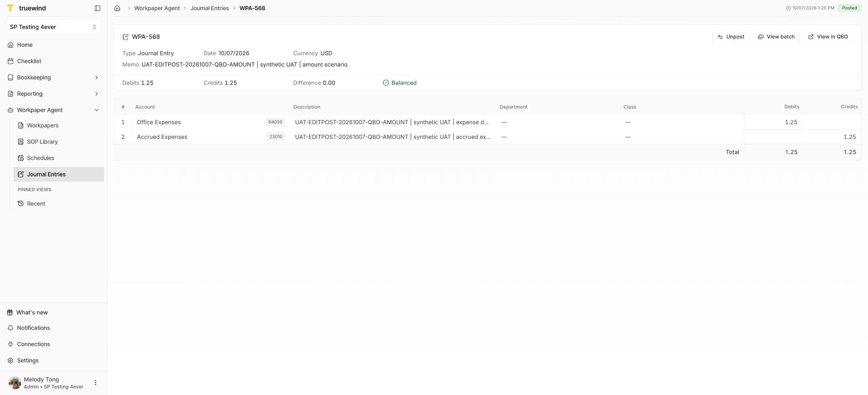Select Journal Entries in sidebar
Screen dimensions: 868x395
click(x=59, y=174)
